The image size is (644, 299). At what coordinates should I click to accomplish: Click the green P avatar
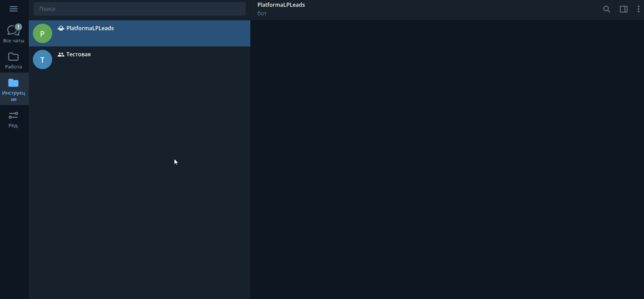click(42, 34)
